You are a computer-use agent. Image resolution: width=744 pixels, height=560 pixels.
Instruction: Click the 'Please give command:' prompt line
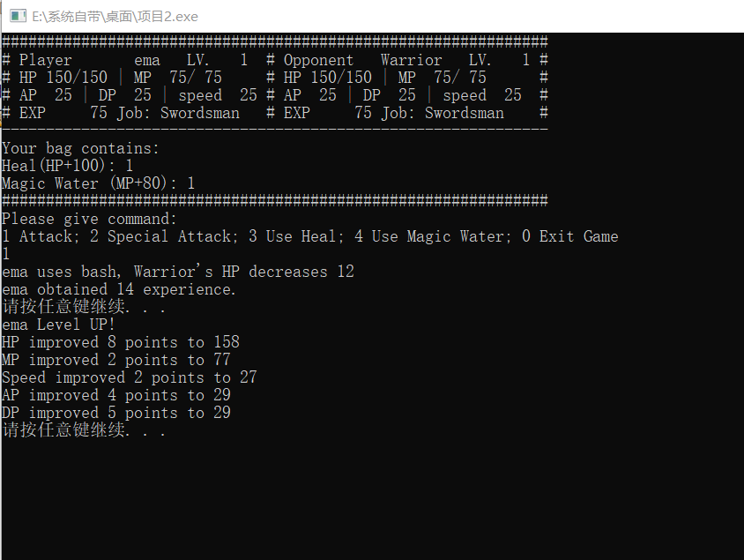point(89,219)
